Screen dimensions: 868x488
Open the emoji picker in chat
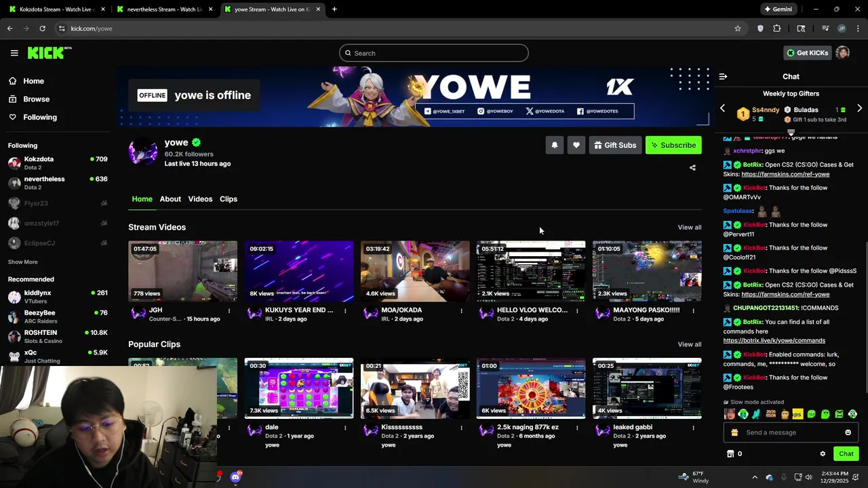pos(848,432)
